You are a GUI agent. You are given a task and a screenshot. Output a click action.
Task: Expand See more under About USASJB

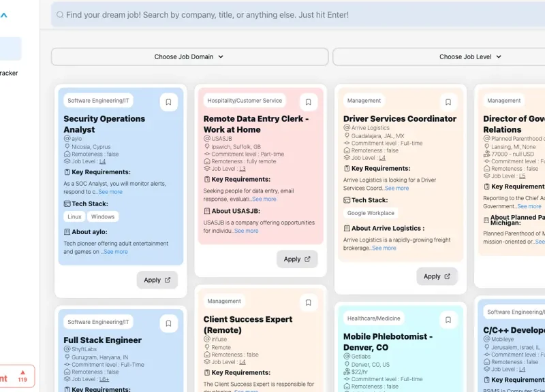pyautogui.click(x=246, y=231)
